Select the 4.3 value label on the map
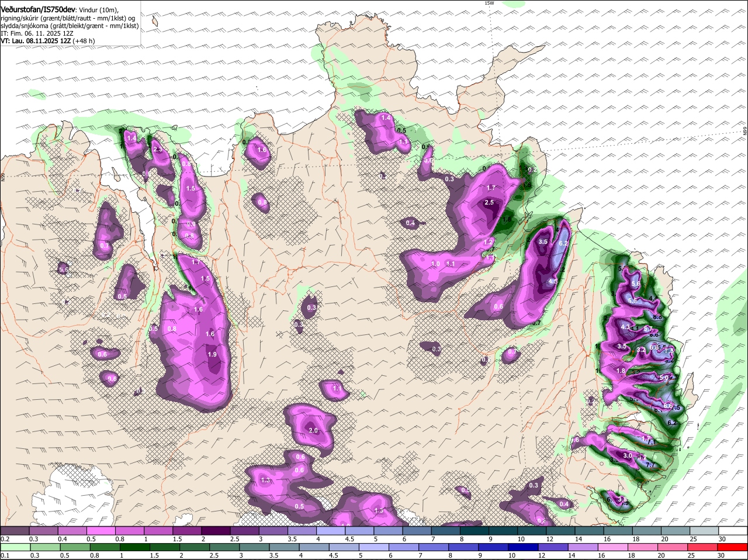748x560 pixels. click(625, 327)
